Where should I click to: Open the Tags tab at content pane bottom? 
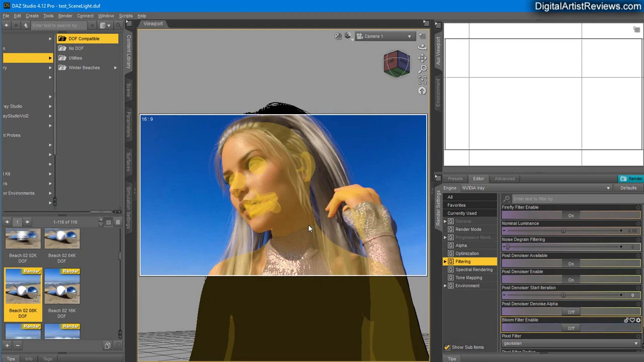click(x=47, y=359)
